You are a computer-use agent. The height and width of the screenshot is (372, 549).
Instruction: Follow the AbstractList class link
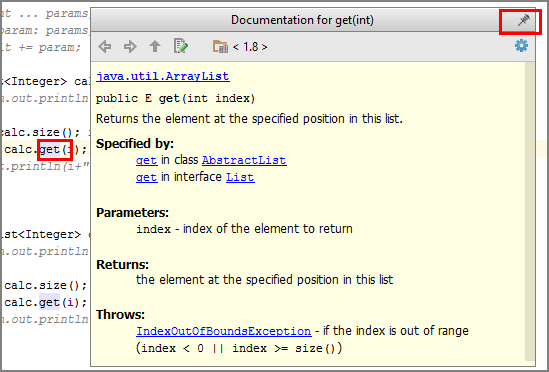click(x=244, y=160)
